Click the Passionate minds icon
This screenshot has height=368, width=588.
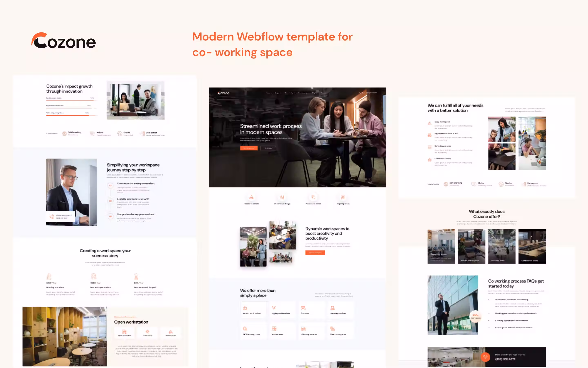[x=313, y=197]
